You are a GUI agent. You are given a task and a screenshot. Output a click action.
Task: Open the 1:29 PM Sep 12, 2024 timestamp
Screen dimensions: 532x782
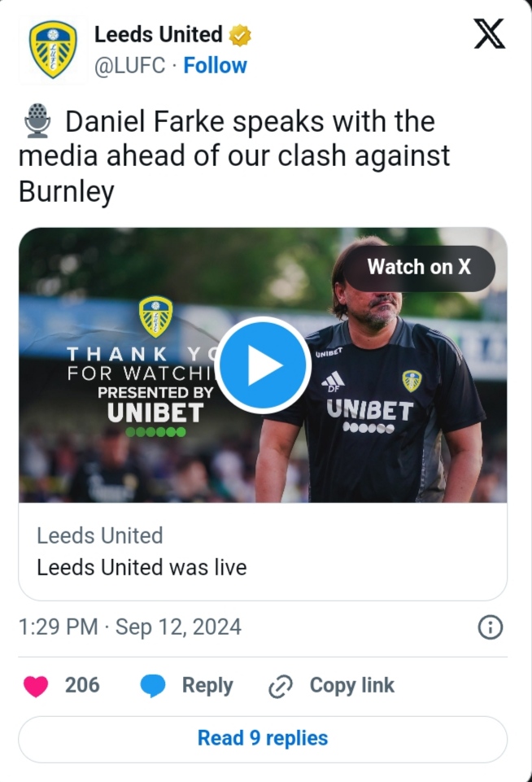pos(129,627)
